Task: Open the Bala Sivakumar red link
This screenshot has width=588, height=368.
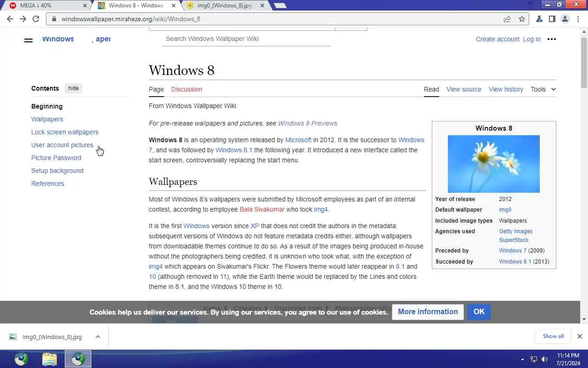Action: (x=262, y=209)
